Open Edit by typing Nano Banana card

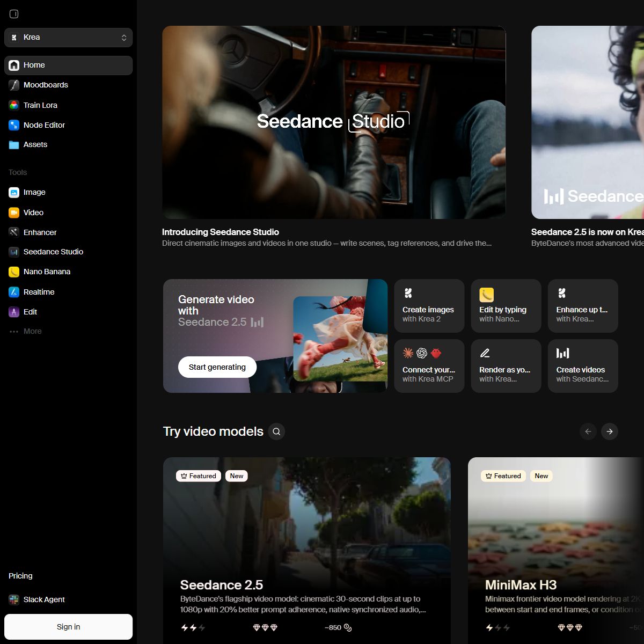[506, 306]
